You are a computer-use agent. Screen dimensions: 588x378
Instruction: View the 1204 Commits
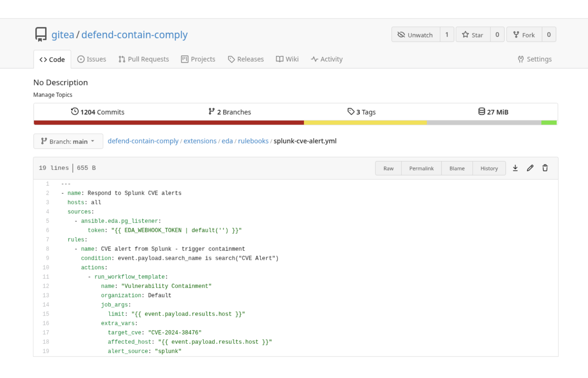pos(97,112)
